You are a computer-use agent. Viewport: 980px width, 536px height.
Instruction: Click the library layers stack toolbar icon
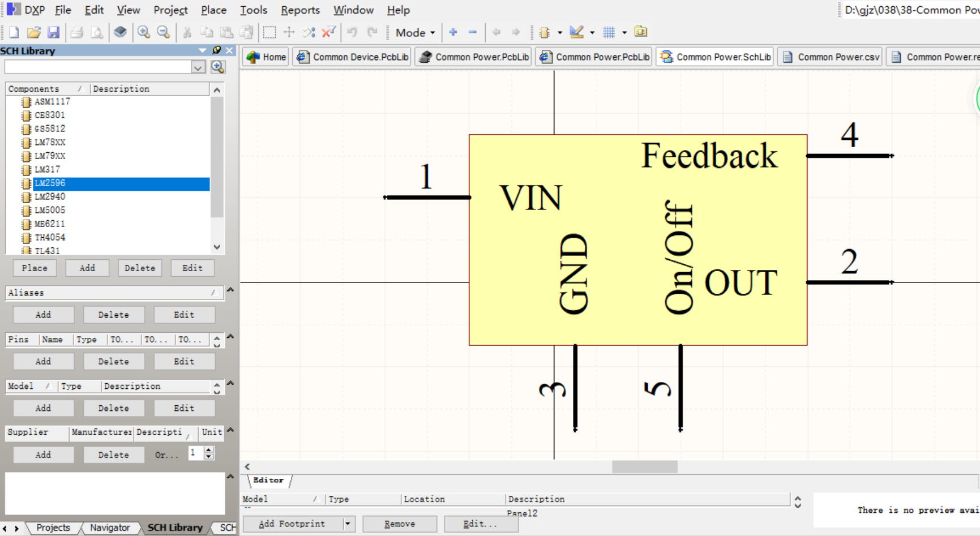[x=120, y=32]
